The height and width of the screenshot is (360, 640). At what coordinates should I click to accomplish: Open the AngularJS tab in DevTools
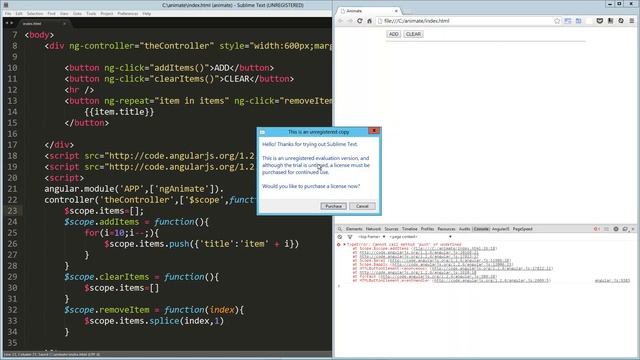[500, 229]
